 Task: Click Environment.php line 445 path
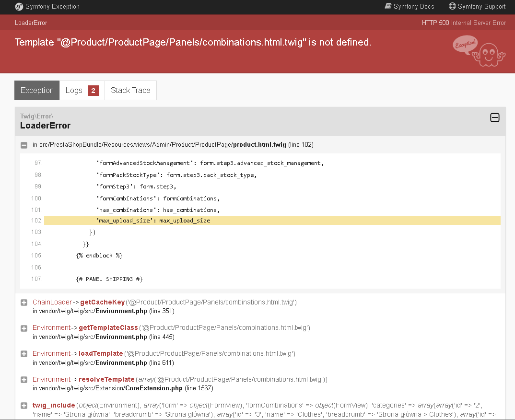coord(104,337)
